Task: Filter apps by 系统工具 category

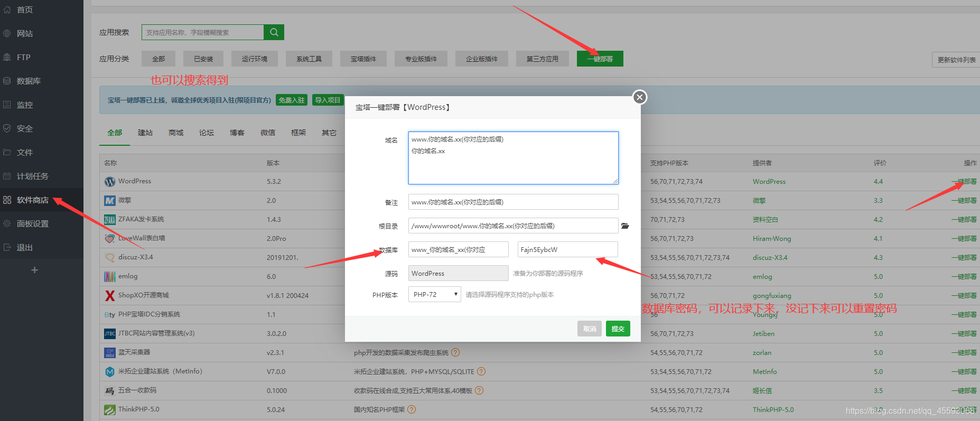Action: pos(309,59)
